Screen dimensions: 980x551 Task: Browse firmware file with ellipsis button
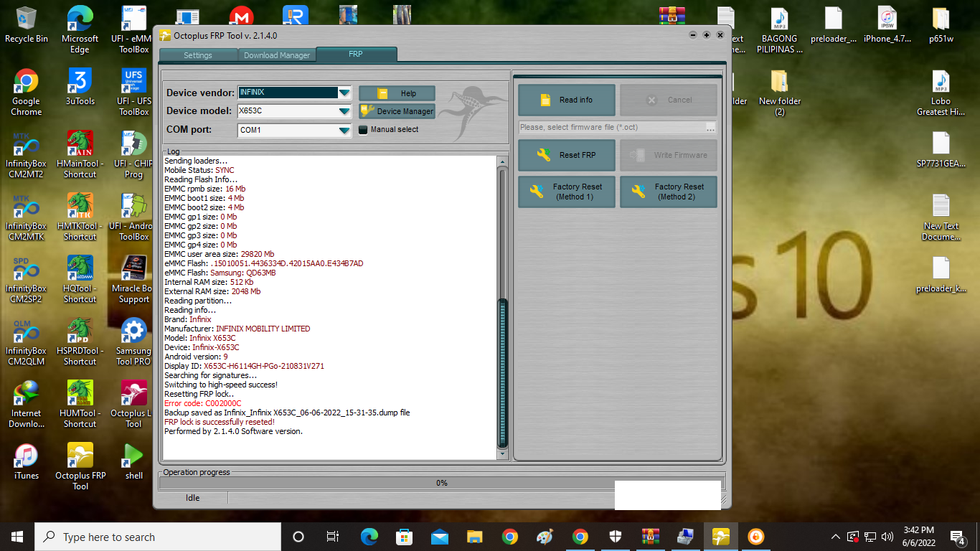coord(710,127)
